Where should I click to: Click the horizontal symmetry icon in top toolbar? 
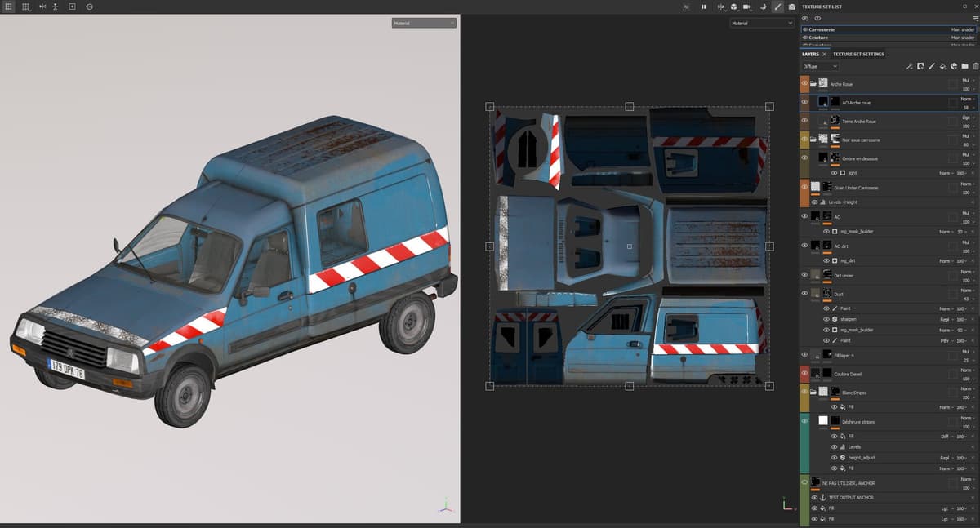(x=42, y=7)
